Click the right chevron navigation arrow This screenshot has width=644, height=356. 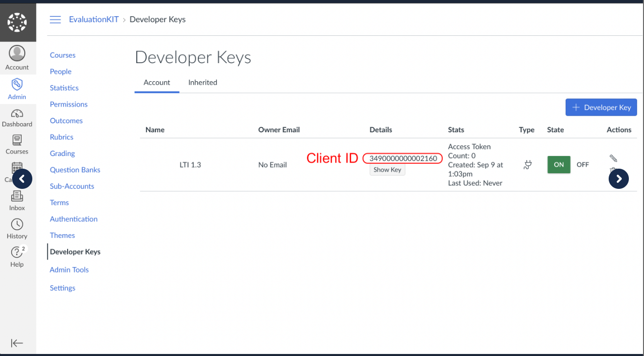coord(619,179)
